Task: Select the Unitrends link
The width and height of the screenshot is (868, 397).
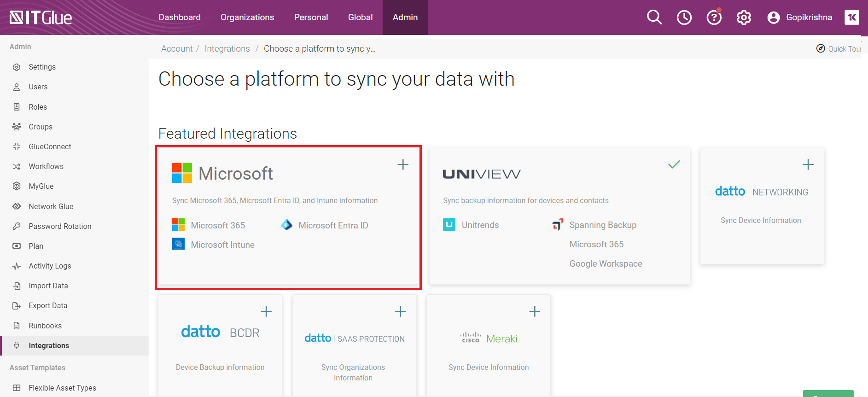Action: 480,225
